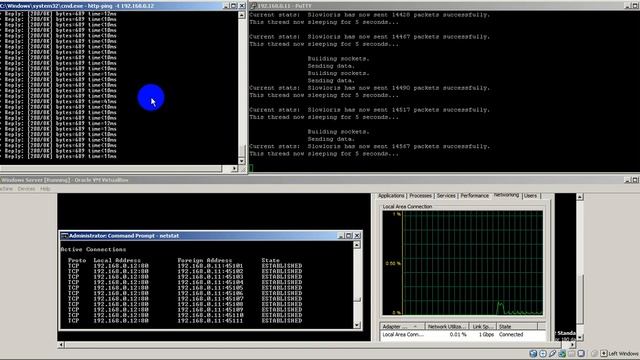Click VirtualBox display settings indicator icon

pos(581,353)
